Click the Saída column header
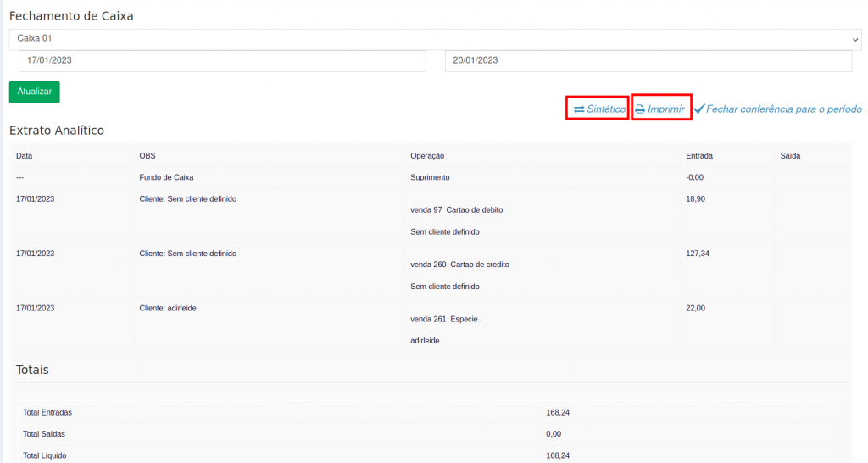The width and height of the screenshot is (868, 463). 790,156
